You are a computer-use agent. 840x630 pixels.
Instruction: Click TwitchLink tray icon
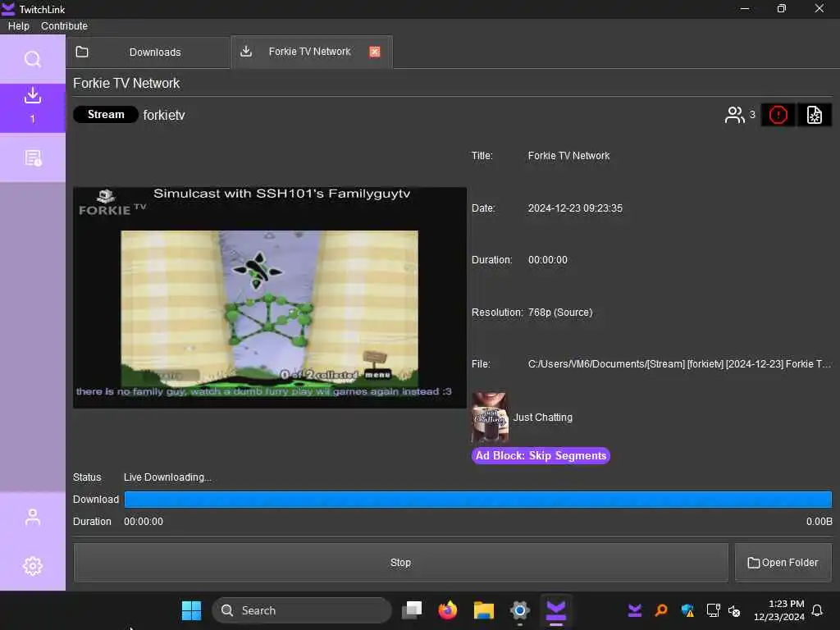(635, 610)
